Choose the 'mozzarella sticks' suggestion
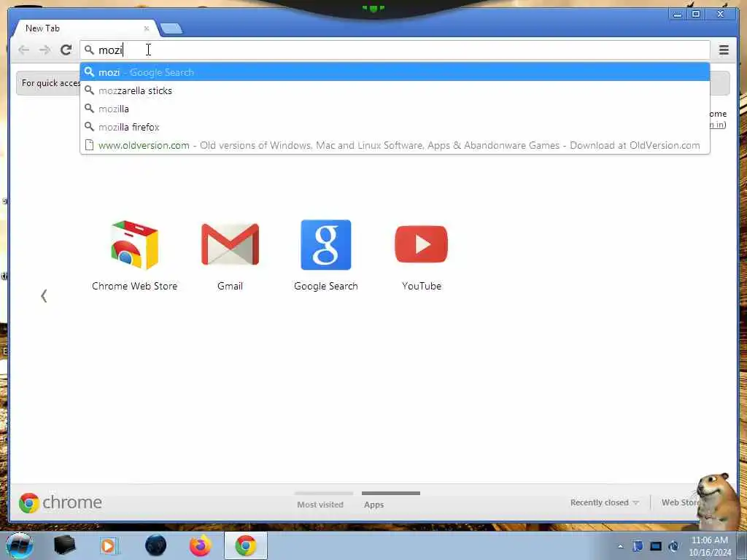The image size is (747, 560). (395, 90)
